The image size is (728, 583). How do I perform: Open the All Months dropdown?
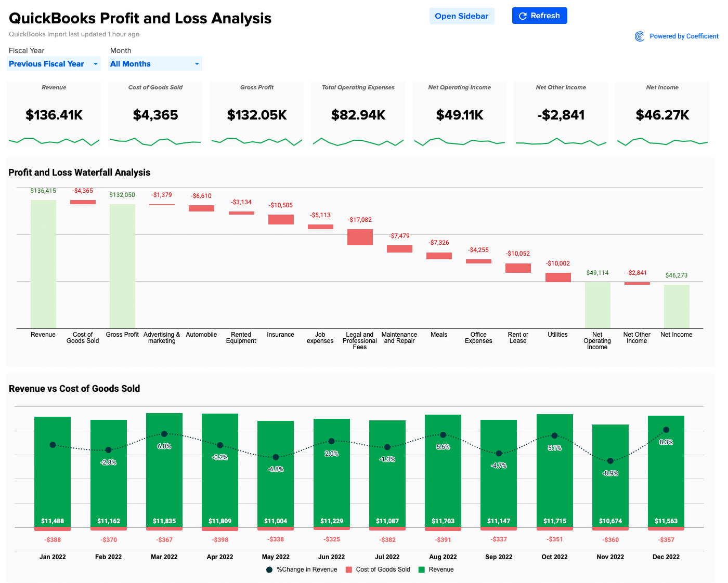155,64
